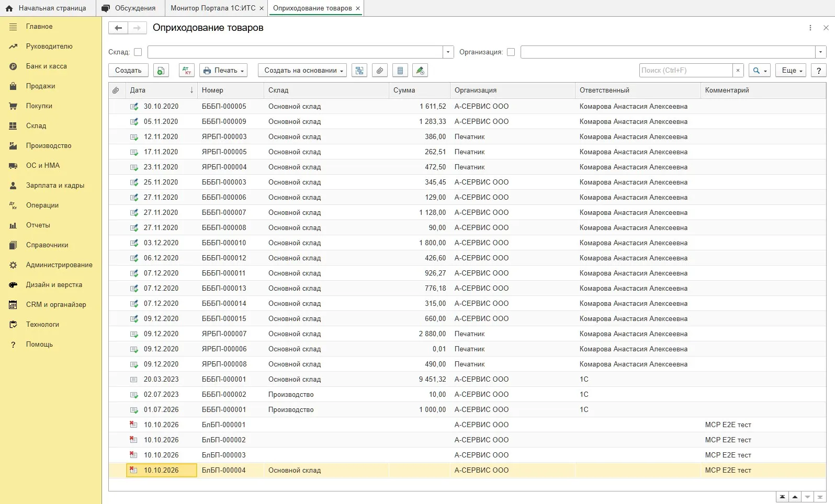Open the help question mark button
This screenshot has width=835, height=504.
pos(819,71)
